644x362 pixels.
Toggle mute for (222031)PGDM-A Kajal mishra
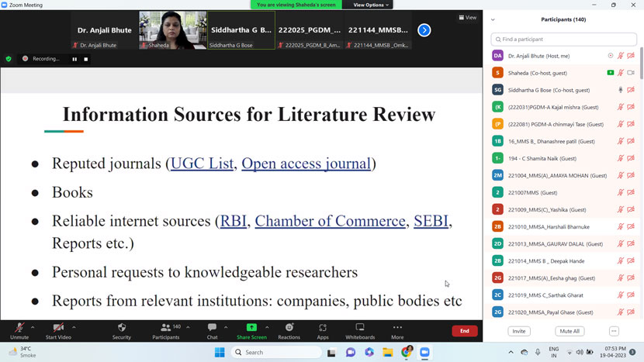(621, 107)
